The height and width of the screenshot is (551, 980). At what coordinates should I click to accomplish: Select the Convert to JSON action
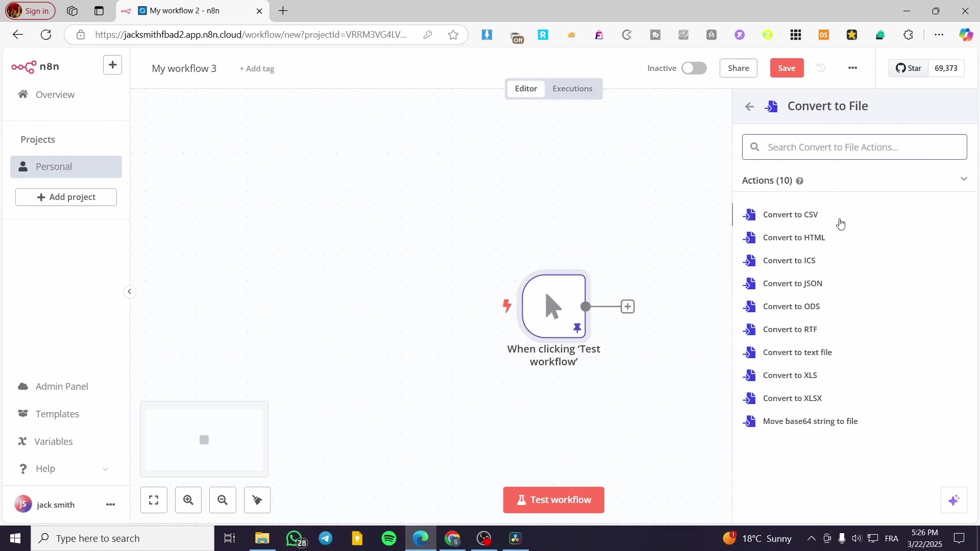point(792,284)
